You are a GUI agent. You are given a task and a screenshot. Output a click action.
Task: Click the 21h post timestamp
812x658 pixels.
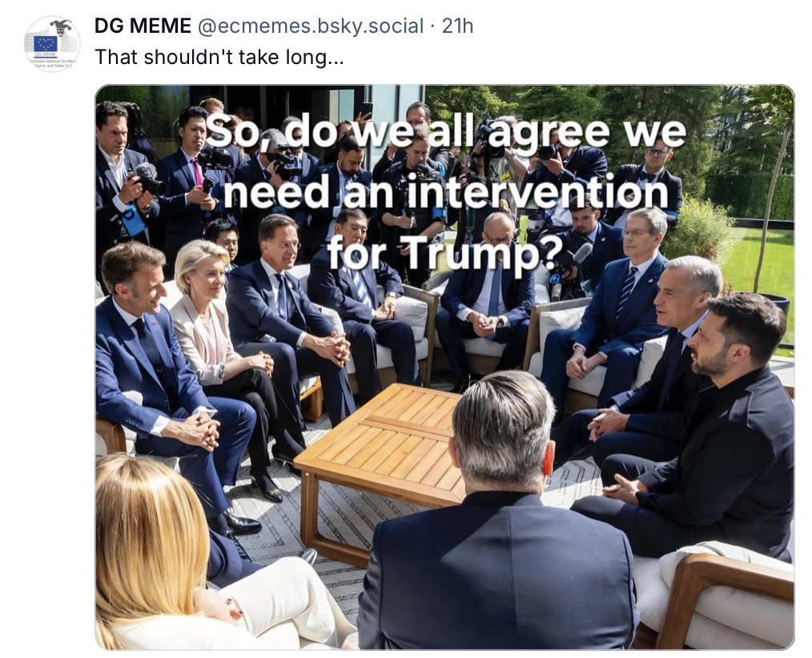[457, 26]
